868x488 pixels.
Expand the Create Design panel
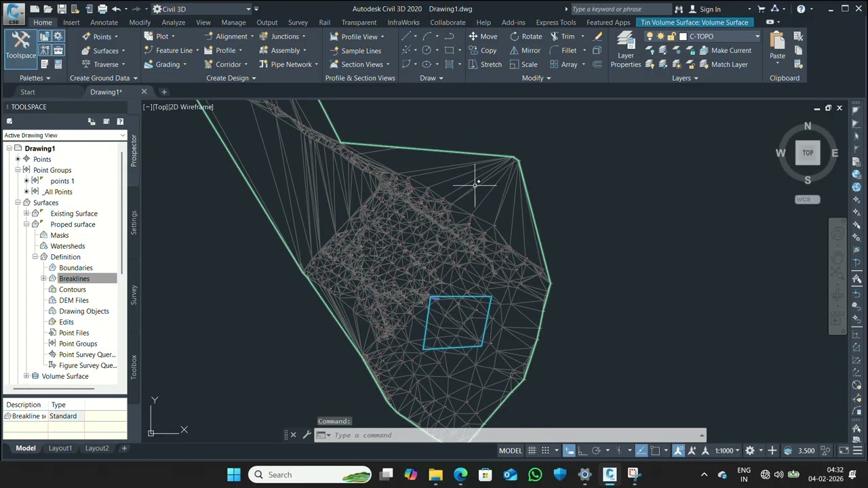(231, 78)
